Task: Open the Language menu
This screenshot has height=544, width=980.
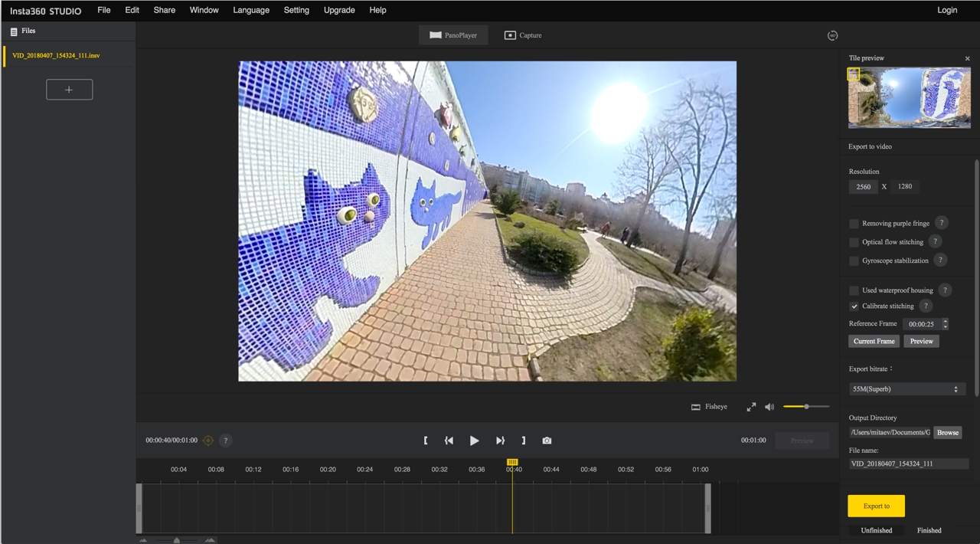Action: coord(251,10)
